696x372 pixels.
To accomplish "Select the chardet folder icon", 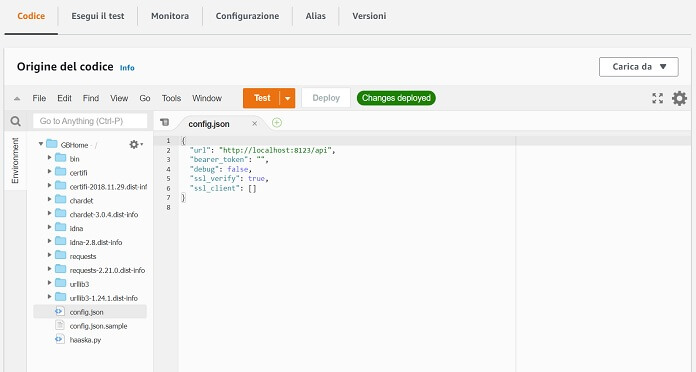I will [x=60, y=199].
